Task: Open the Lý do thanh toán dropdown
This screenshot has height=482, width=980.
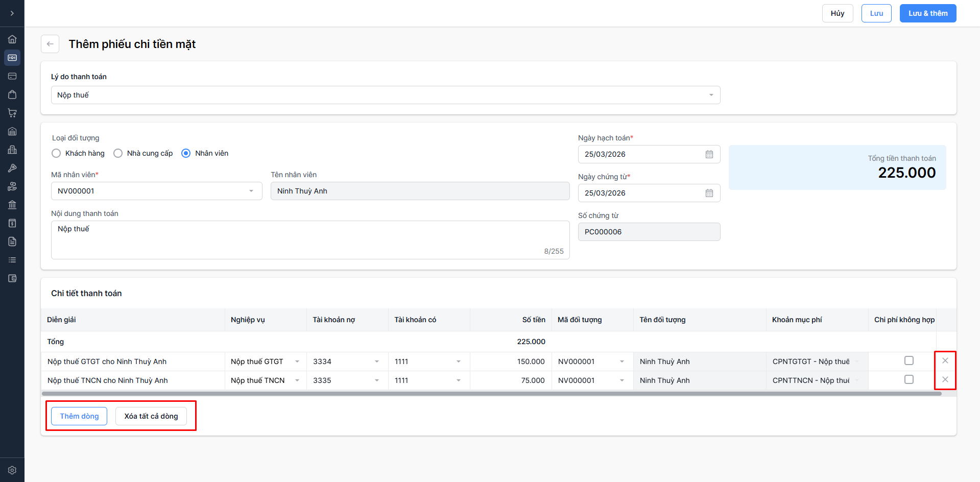Action: coord(386,95)
